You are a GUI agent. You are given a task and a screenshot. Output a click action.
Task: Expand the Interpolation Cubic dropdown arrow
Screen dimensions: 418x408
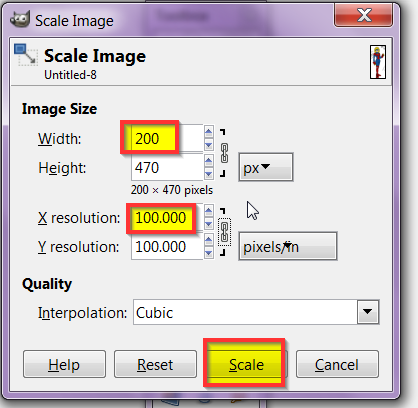368,312
